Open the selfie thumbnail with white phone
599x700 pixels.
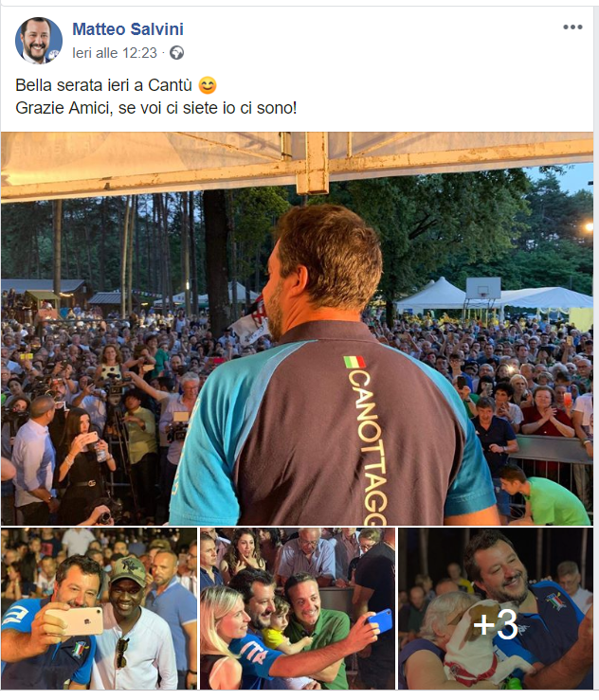click(99, 608)
